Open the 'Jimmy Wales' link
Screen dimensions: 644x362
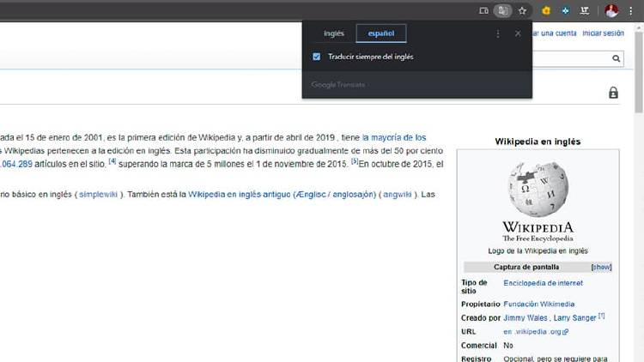click(x=524, y=317)
